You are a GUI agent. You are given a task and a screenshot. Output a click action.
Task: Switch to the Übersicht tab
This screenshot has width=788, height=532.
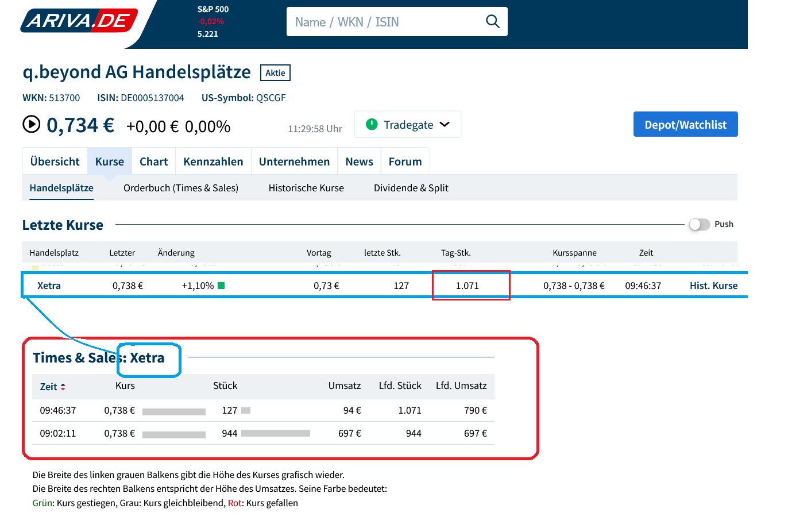tap(55, 161)
